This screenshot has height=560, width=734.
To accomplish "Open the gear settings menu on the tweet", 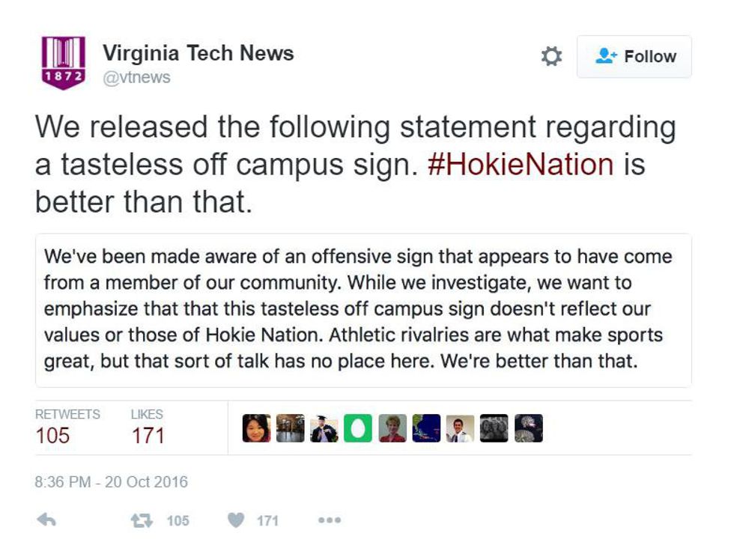I will [x=551, y=57].
